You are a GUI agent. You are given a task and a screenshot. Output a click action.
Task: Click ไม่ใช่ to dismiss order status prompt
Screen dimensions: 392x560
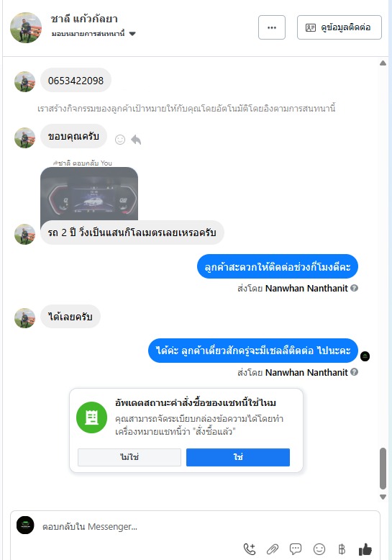[x=129, y=457]
